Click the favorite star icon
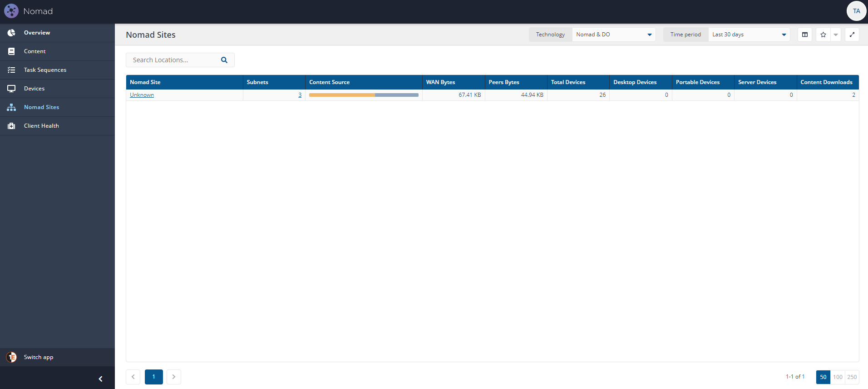 823,35
